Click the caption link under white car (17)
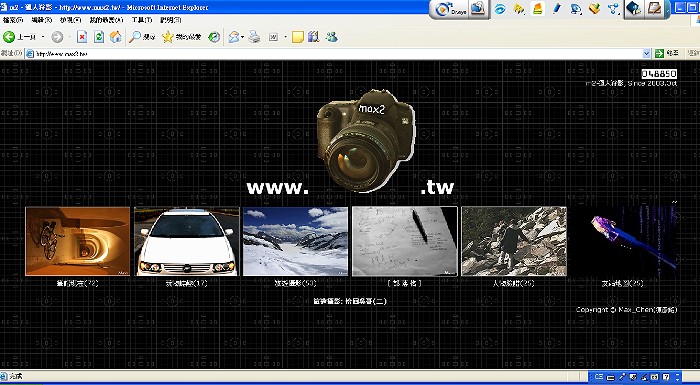Screen dimensions: 700x385 (x=187, y=284)
